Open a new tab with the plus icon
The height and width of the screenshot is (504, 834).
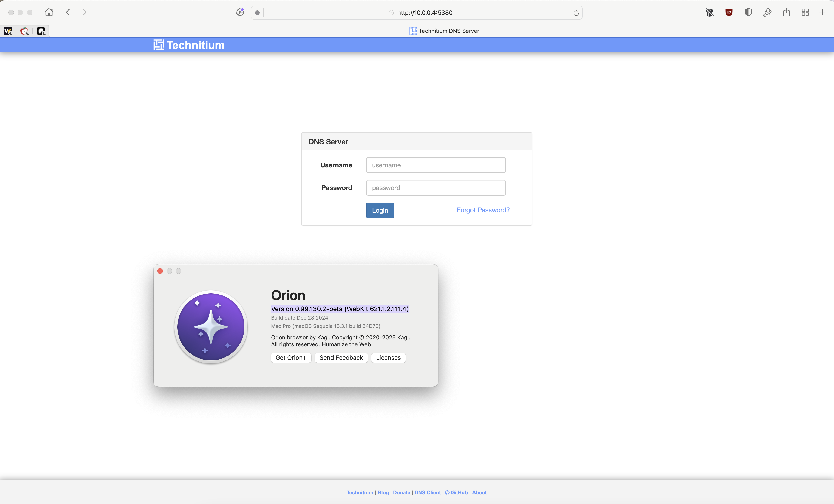(x=822, y=12)
